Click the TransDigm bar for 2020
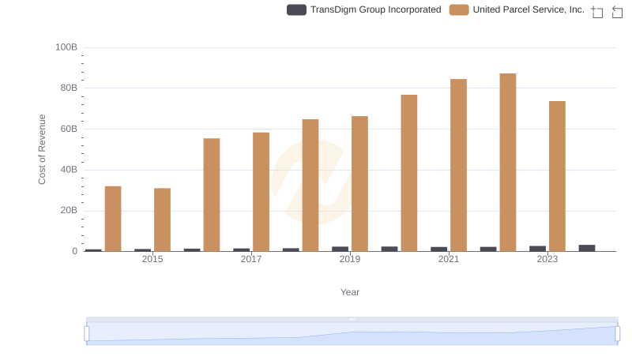The image size is (632, 364). point(389,249)
